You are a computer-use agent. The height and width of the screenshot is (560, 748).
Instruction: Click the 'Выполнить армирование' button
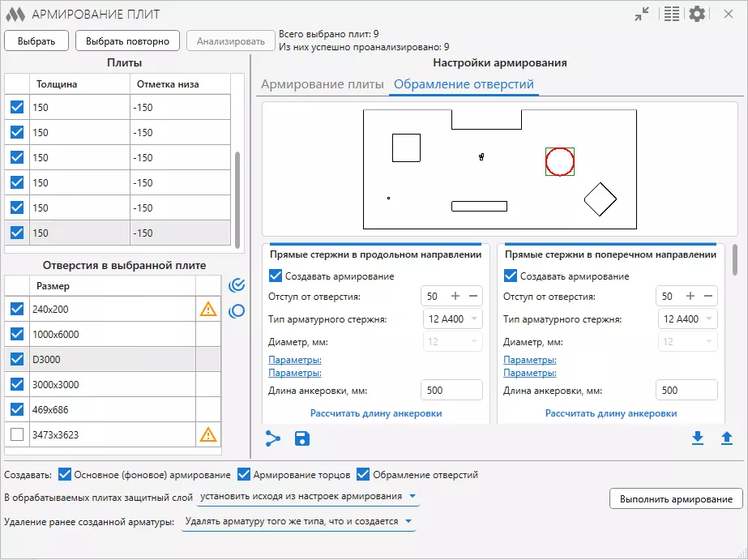pos(676,499)
